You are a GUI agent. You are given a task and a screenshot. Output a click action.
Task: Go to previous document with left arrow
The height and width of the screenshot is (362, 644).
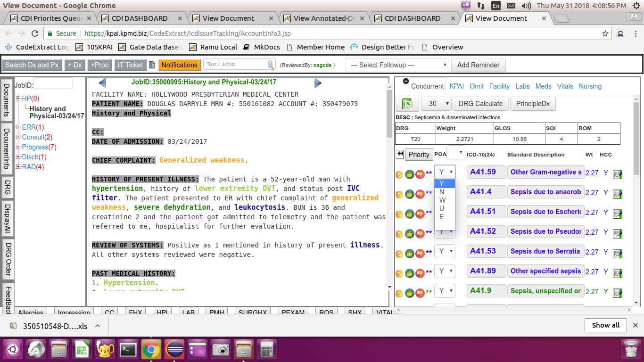point(102,83)
